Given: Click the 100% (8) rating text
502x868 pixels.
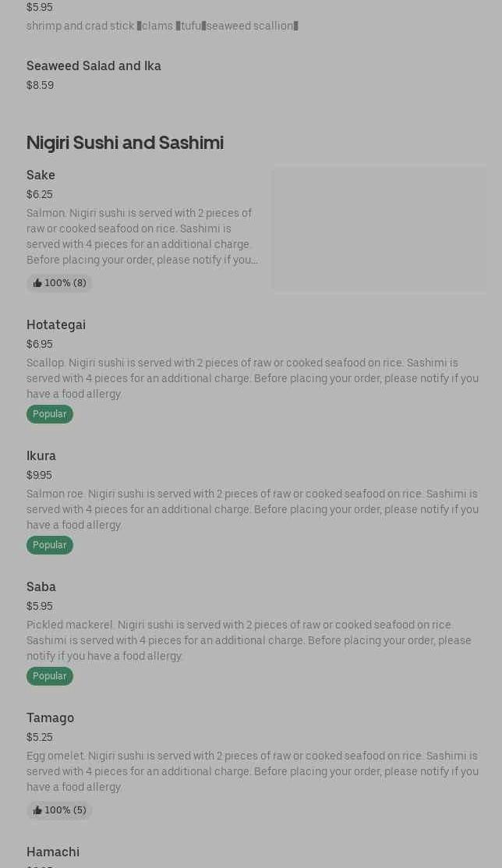Looking at the screenshot, I should tap(65, 283).
